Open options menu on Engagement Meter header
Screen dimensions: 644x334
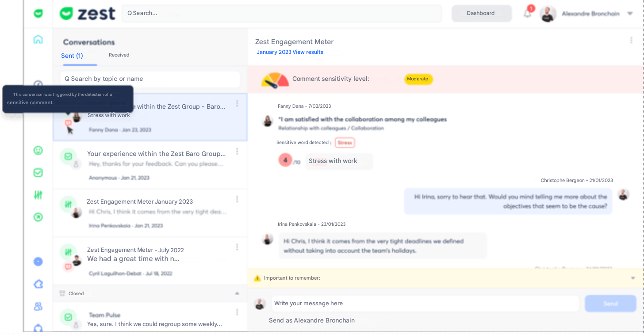pyautogui.click(x=631, y=40)
